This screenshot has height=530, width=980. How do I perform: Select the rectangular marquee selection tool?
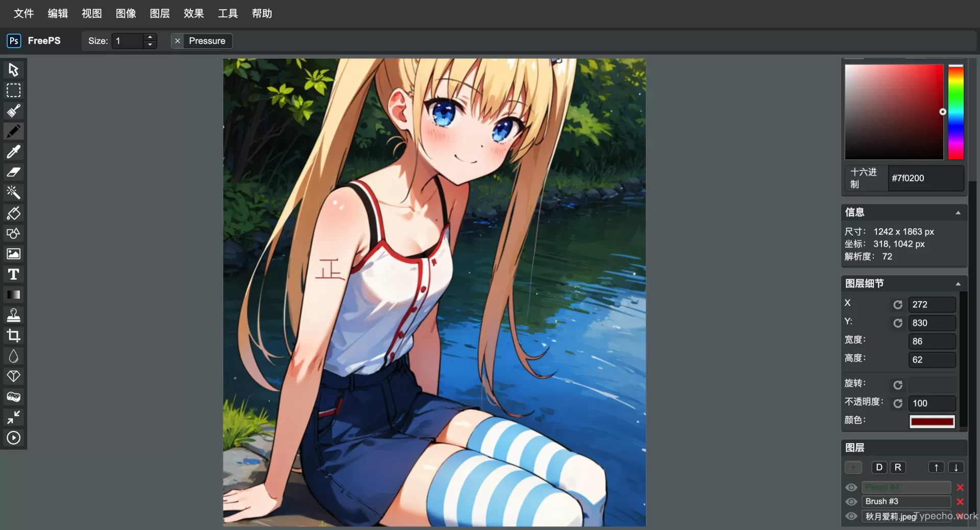click(13, 90)
